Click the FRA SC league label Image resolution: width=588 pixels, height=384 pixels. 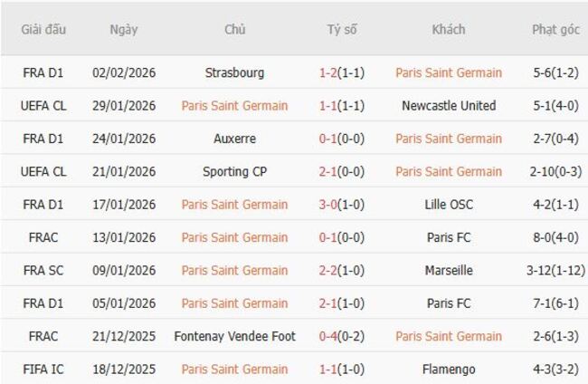43,270
